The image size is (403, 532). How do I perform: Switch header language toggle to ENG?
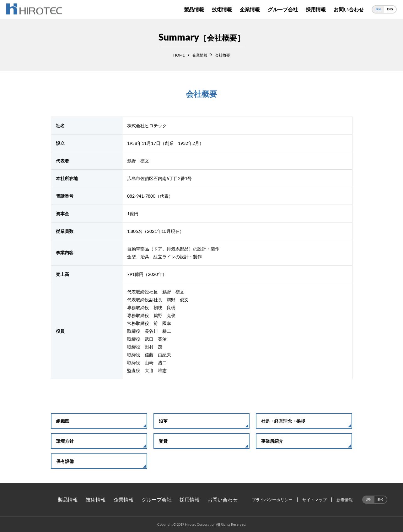(390, 9)
